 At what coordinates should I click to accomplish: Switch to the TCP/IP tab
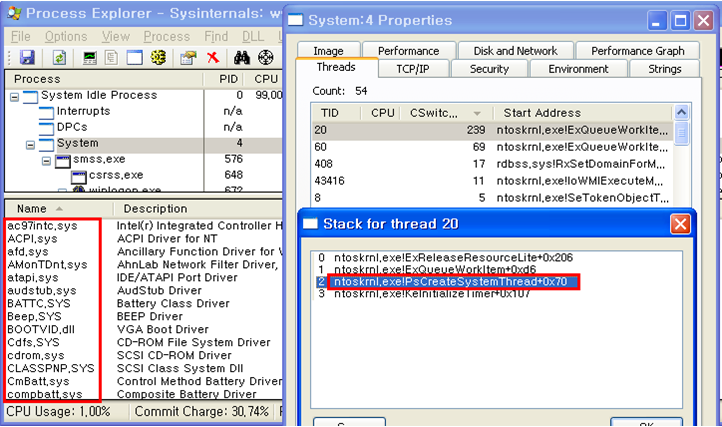[x=413, y=69]
